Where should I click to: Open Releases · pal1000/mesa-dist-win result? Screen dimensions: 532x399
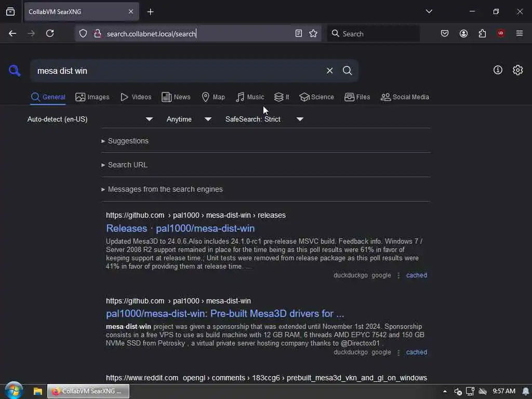point(180,229)
